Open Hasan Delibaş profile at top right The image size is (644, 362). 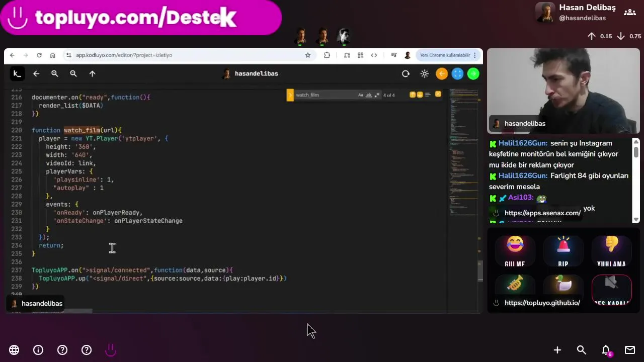pyautogui.click(x=576, y=13)
